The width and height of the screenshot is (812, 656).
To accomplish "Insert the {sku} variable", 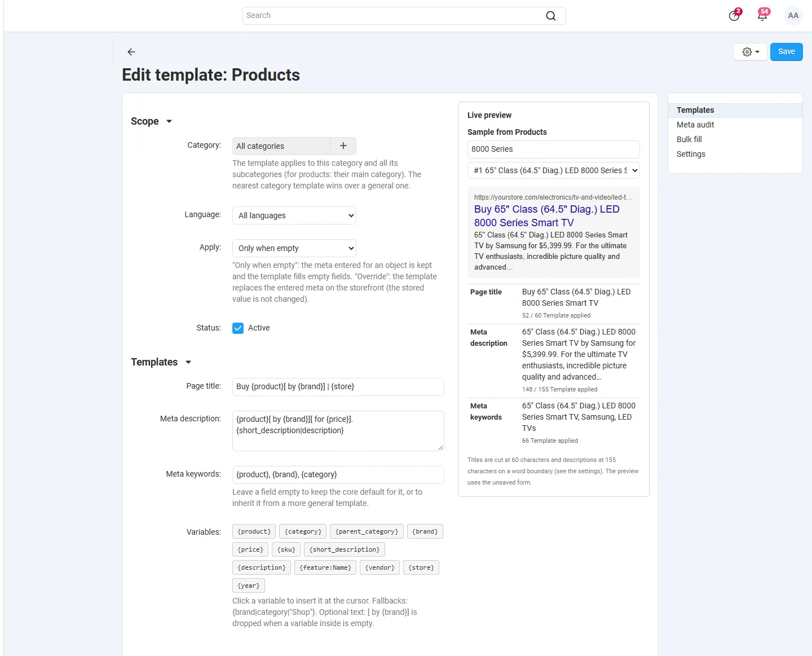I will (x=286, y=549).
